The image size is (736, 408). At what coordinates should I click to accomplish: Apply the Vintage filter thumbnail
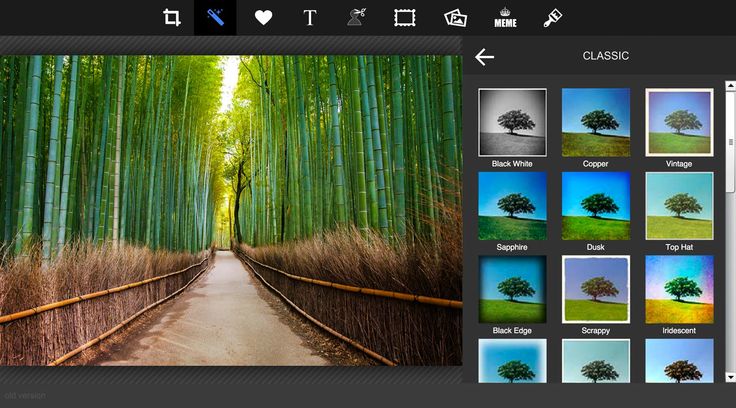tap(679, 122)
